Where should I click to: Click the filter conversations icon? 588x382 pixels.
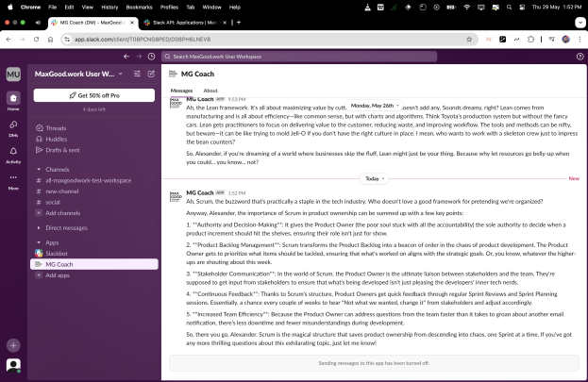(x=137, y=74)
